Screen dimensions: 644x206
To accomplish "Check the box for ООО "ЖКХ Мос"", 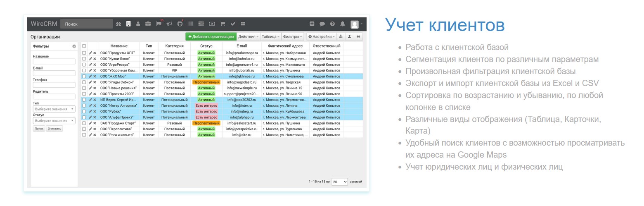I will (x=84, y=77).
